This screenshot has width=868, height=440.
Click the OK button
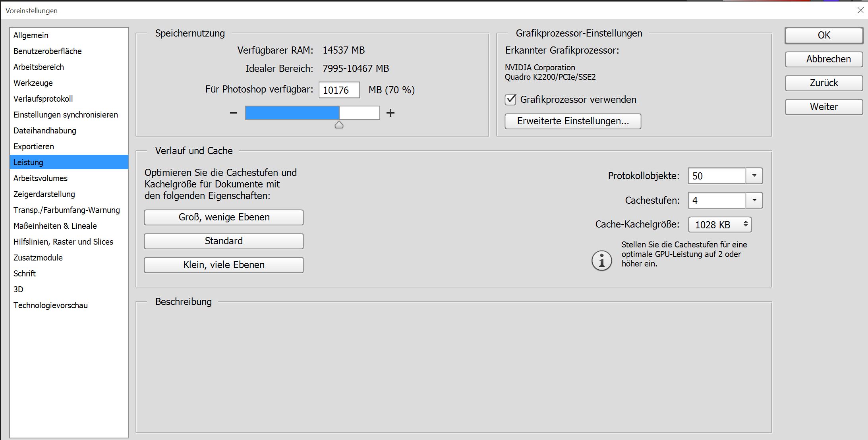pos(824,35)
